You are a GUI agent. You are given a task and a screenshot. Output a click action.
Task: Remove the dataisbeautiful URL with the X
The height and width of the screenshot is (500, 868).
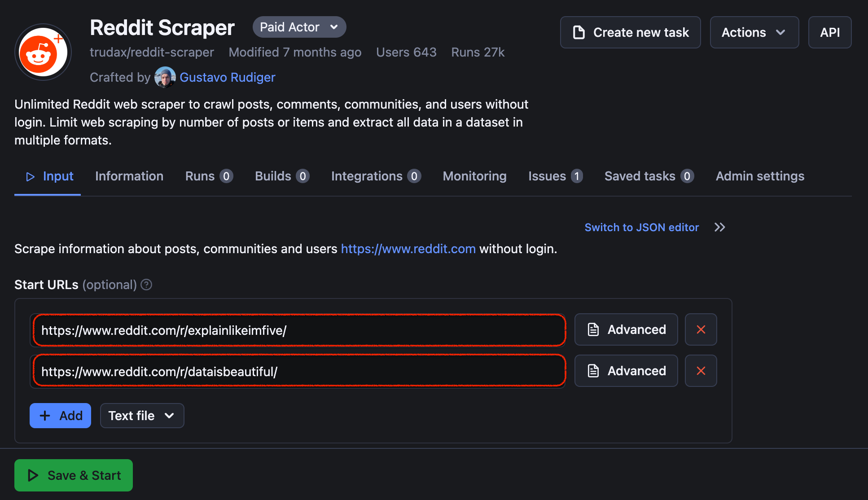[701, 371]
